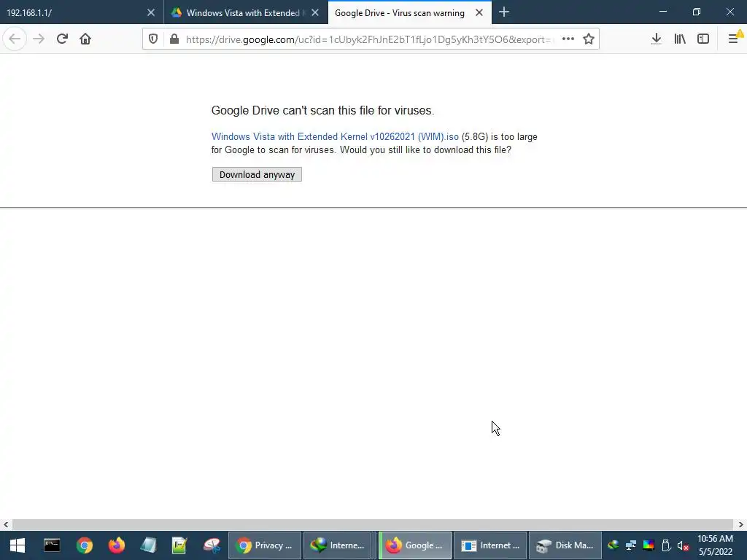Click the muted volume tray icon
Viewport: 747px width, 560px height.
683,545
